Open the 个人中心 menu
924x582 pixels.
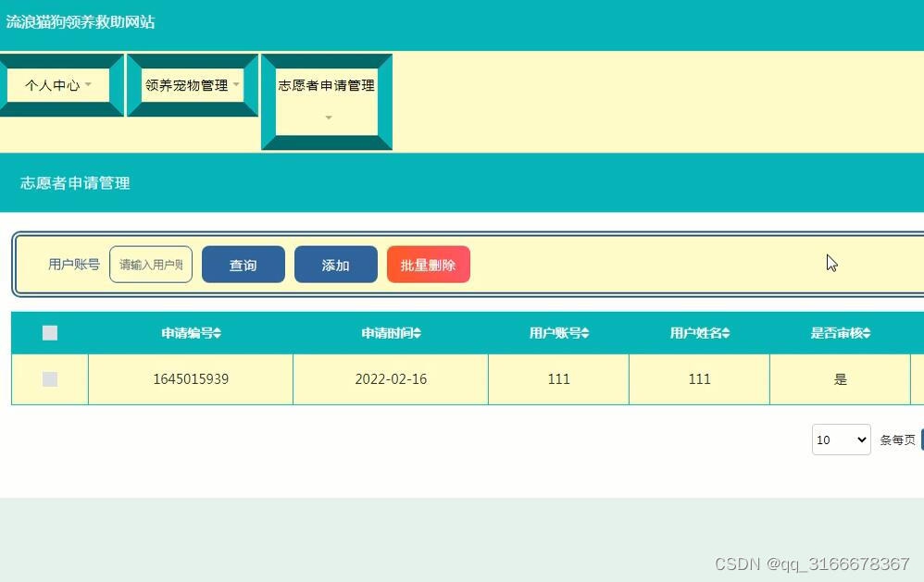pyautogui.click(x=57, y=85)
